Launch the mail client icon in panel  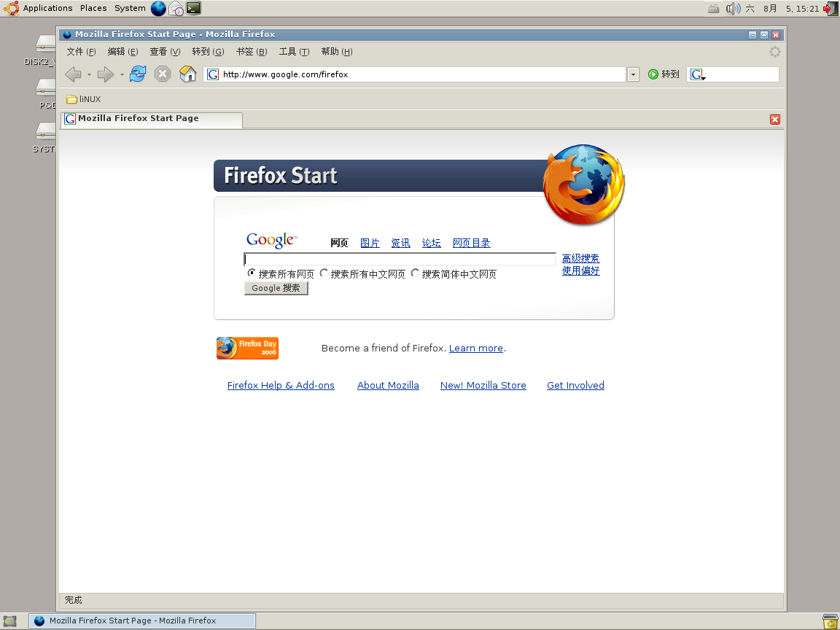pos(176,8)
